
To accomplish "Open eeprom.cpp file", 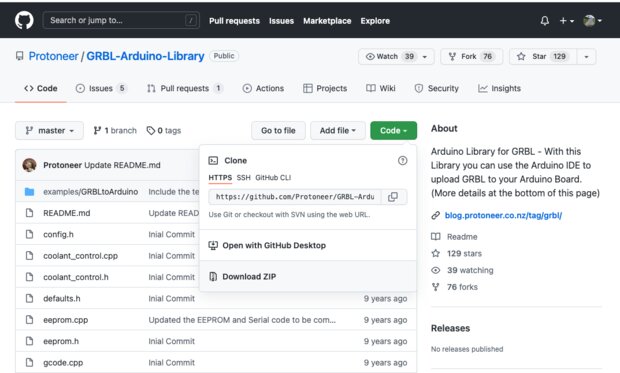I will [x=66, y=320].
